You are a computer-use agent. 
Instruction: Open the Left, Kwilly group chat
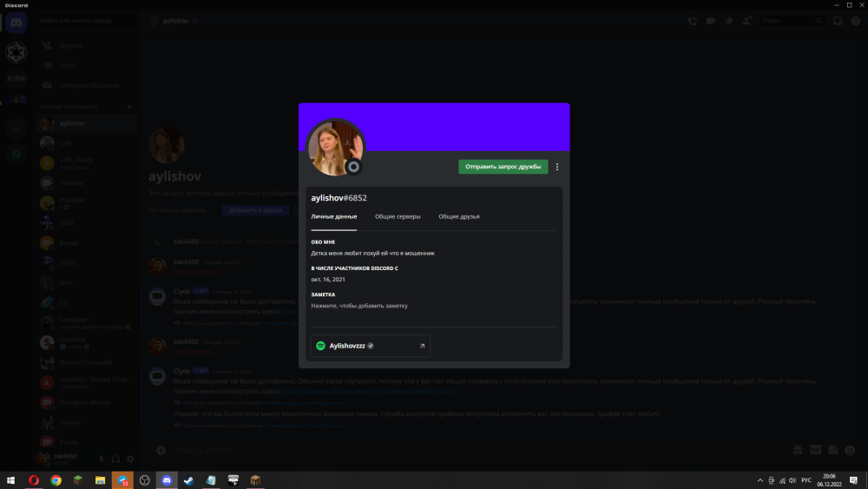(86, 162)
